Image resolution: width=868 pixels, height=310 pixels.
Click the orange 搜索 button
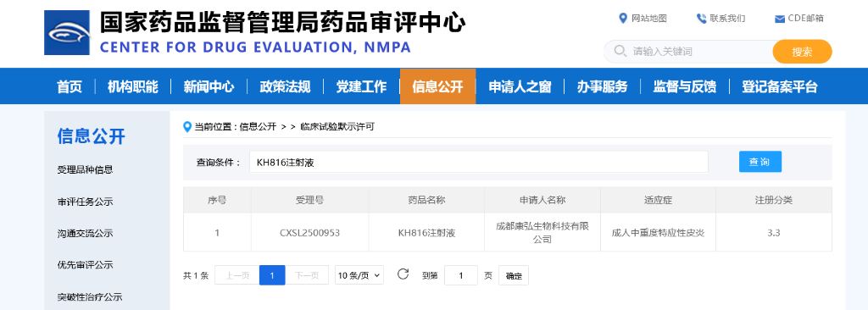point(802,52)
